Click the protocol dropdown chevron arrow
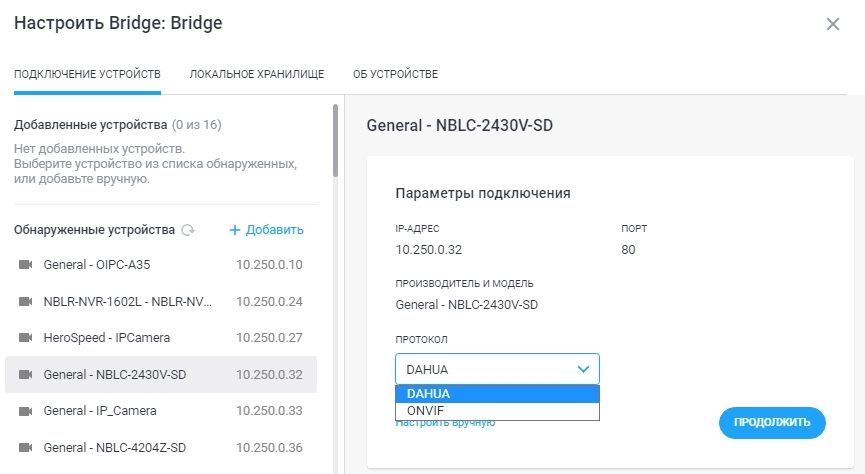 (x=583, y=369)
